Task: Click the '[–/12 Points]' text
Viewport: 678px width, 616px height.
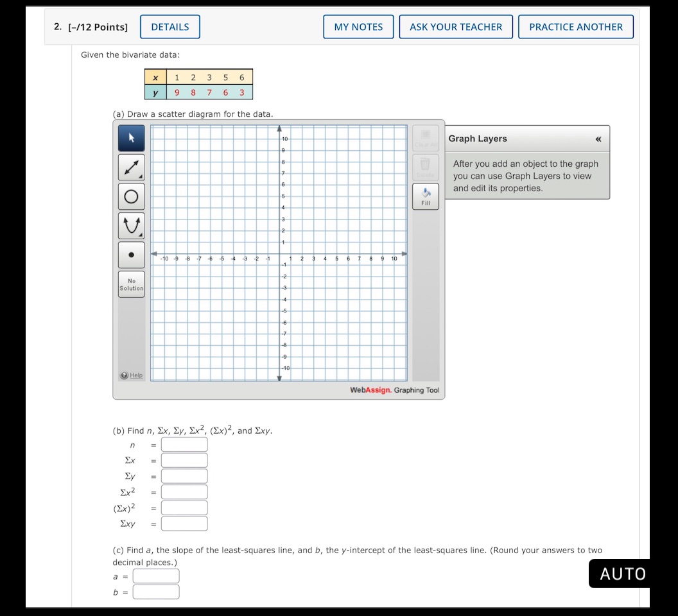Action: [x=98, y=27]
